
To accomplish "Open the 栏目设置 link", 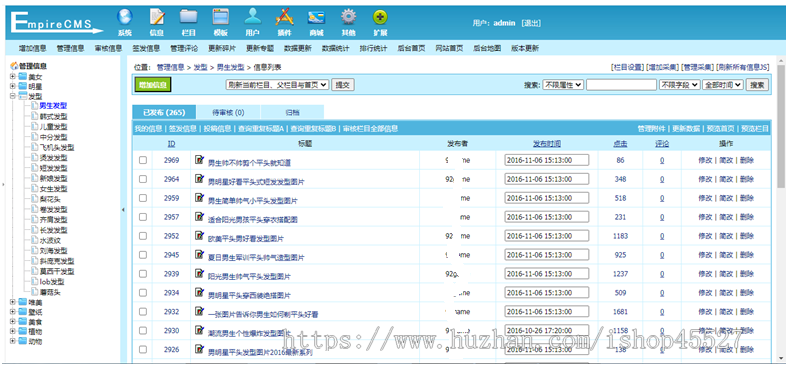I will click(x=627, y=67).
